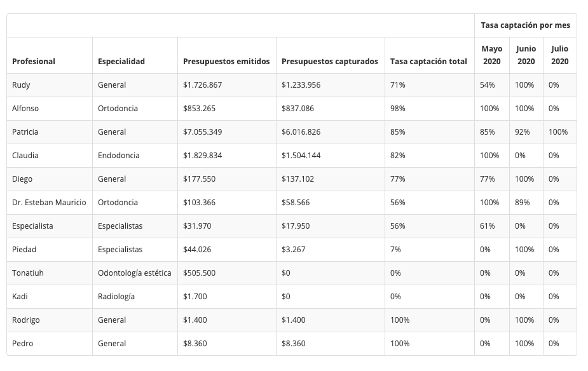Select the Radiología specialty cell

pos(116,297)
